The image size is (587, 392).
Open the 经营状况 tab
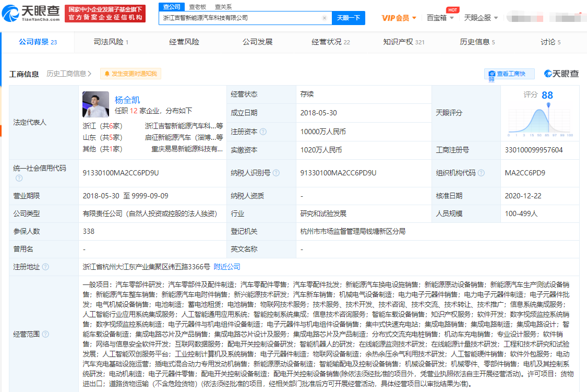(x=331, y=42)
